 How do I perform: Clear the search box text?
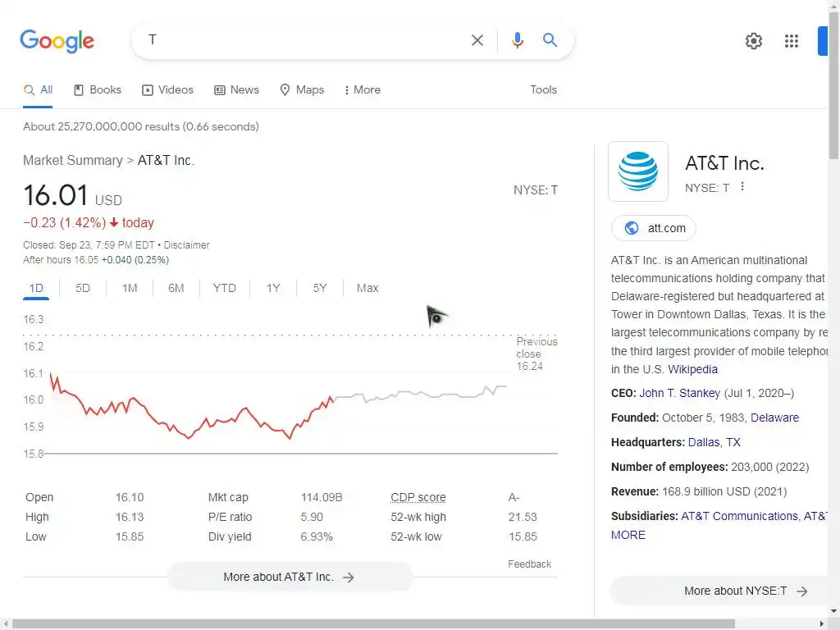pyautogui.click(x=477, y=40)
